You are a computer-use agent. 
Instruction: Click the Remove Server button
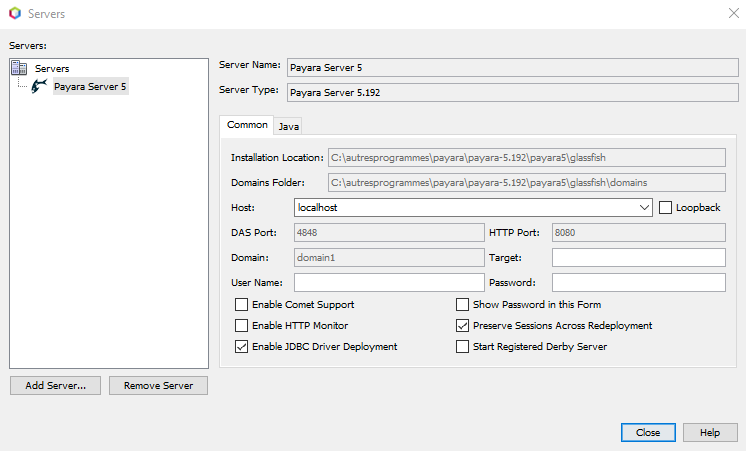[158, 385]
